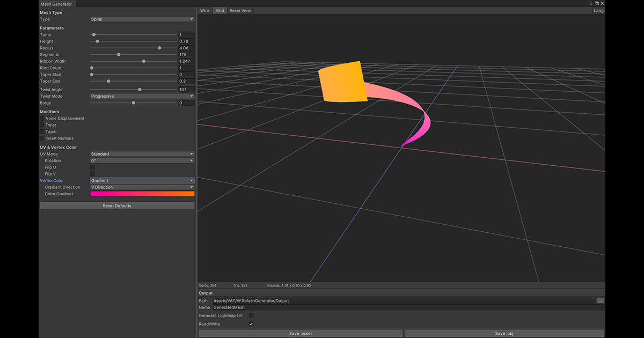644x338 pixels.
Task: Click the Radius value field showing 4.08
Action: pyautogui.click(x=186, y=48)
